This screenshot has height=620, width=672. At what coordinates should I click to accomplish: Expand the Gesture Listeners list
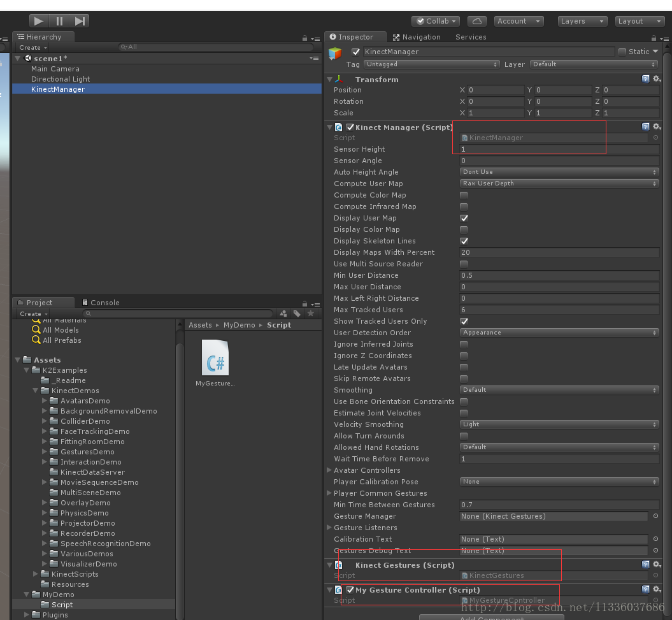[x=329, y=528]
